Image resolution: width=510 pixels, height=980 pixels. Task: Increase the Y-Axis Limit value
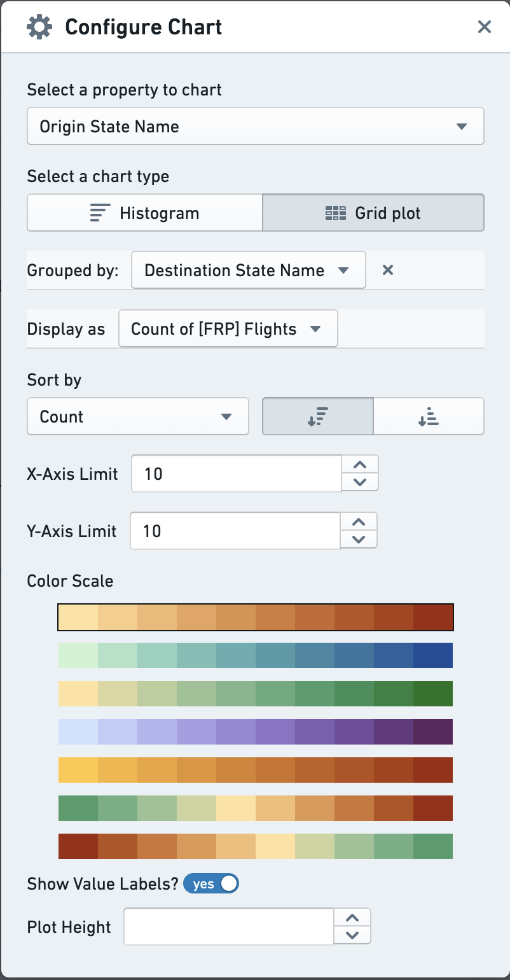coord(359,522)
